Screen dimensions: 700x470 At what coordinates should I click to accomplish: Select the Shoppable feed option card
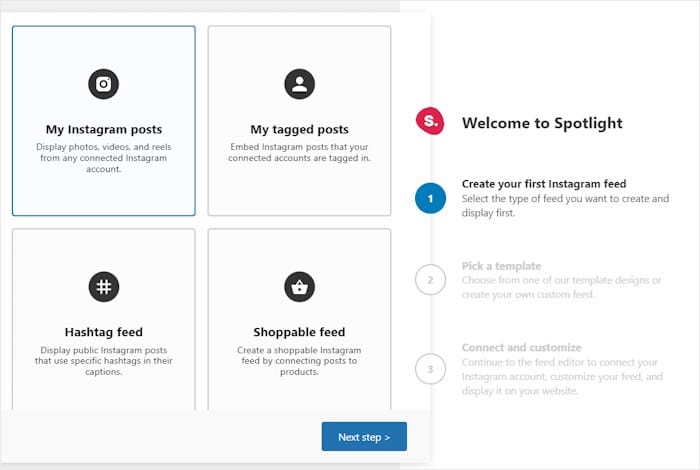pos(299,320)
